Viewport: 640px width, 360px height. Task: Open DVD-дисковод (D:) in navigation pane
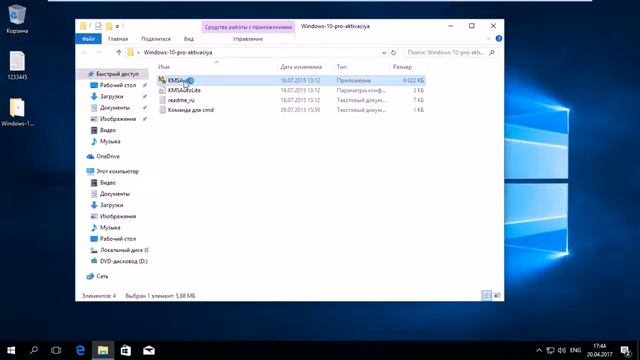123,261
